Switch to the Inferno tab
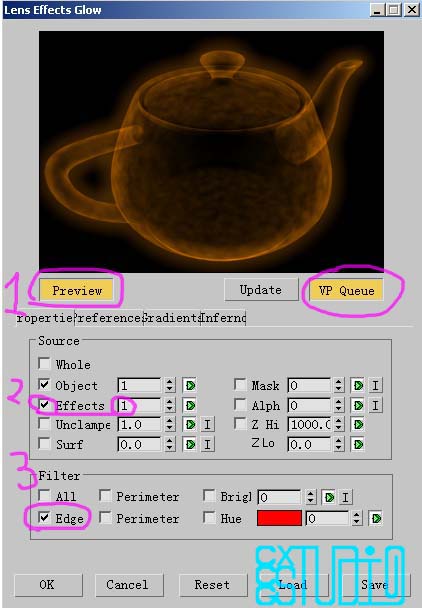Viewport: 422px width, 608px height. point(223,318)
